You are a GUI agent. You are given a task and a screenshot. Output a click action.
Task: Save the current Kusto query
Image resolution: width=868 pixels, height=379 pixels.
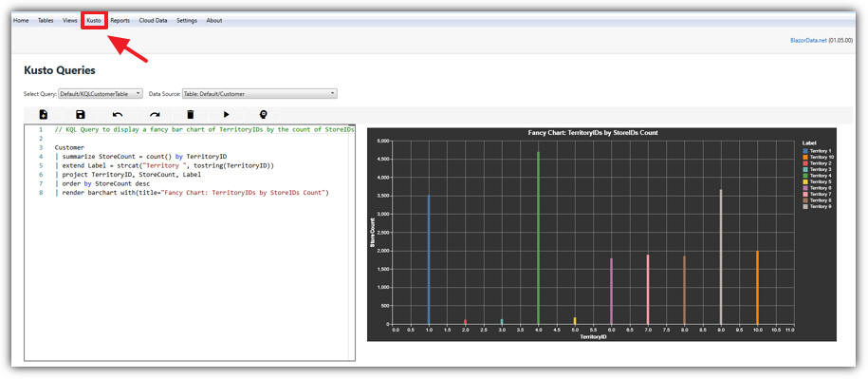[81, 115]
